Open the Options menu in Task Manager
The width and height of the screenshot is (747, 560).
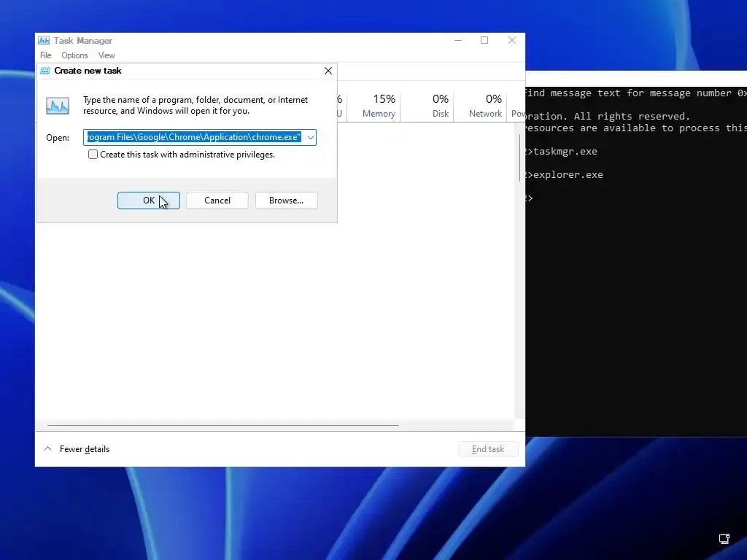pyautogui.click(x=74, y=55)
